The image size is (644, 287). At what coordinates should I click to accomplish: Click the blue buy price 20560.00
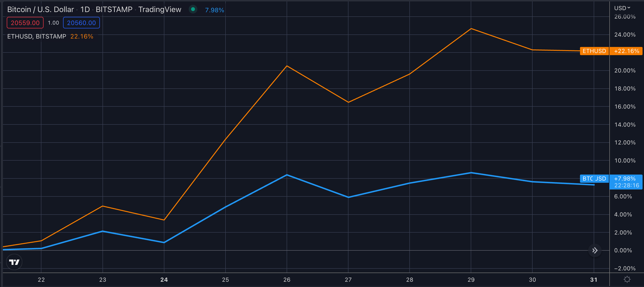point(81,23)
